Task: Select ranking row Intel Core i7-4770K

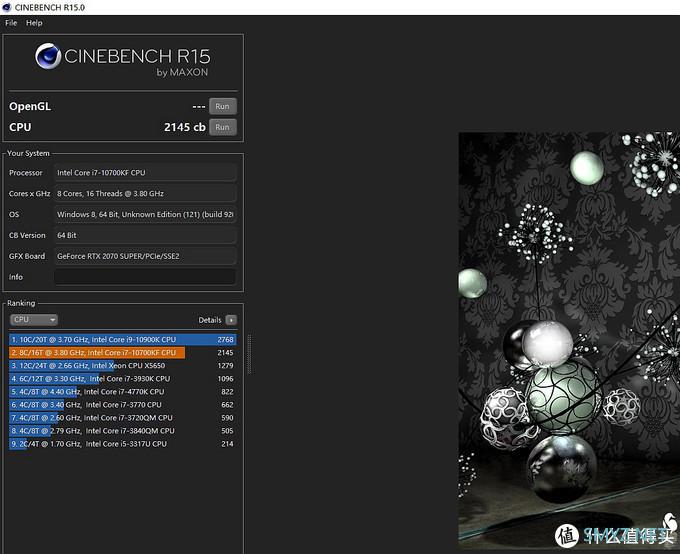Action: pyautogui.click(x=122, y=392)
